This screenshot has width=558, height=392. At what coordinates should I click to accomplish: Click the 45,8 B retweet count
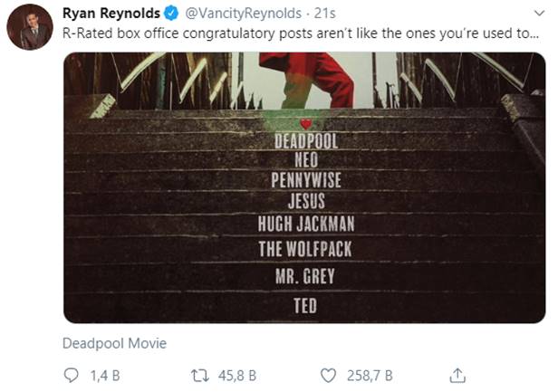[x=237, y=376]
